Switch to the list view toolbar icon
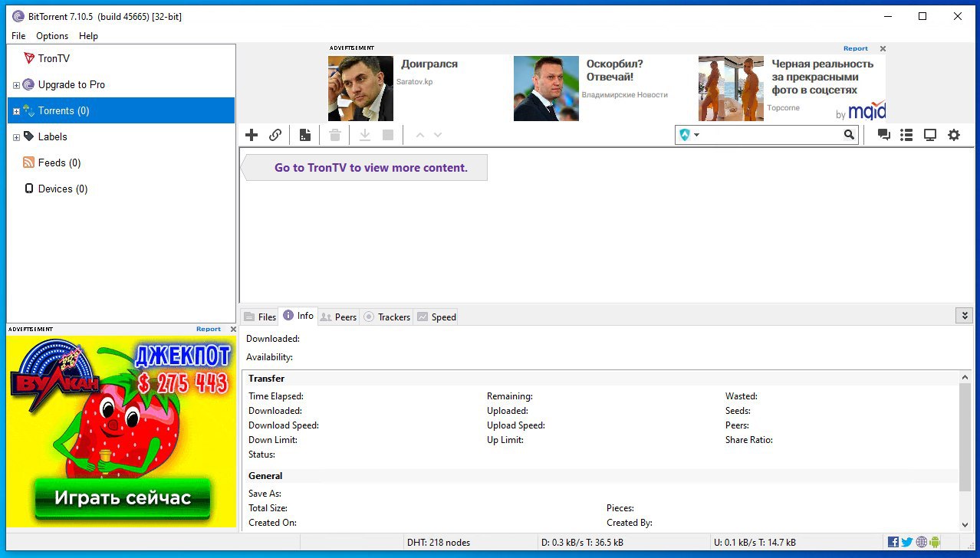The height and width of the screenshot is (558, 980). tap(906, 135)
